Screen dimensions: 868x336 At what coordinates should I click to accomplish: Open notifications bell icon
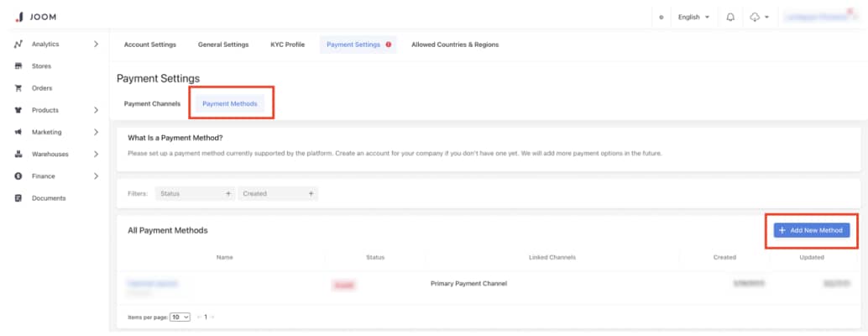pos(730,17)
